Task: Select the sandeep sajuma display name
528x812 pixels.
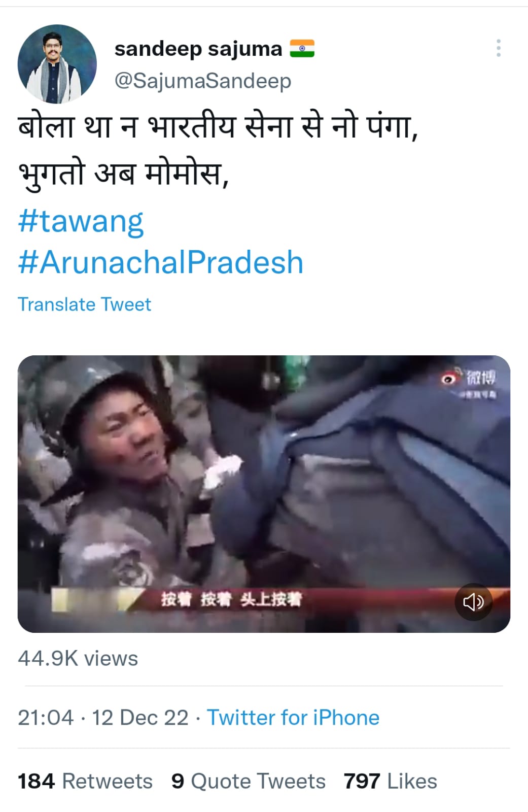Action: [198, 49]
